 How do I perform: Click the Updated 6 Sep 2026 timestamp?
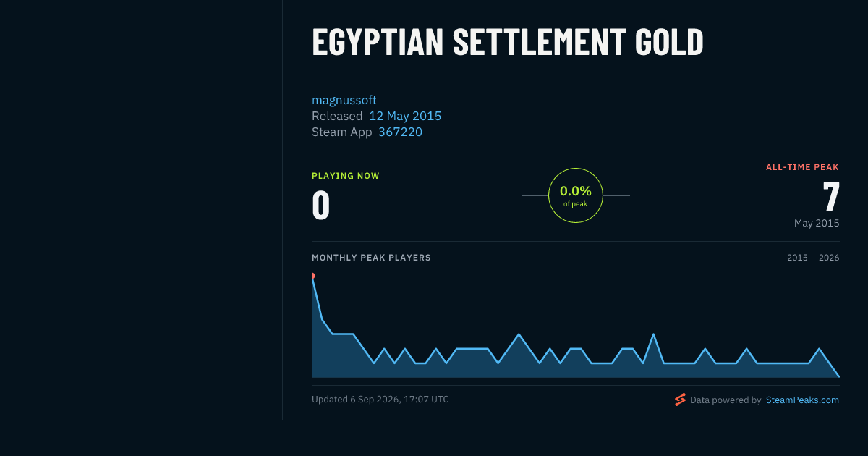tap(380, 400)
